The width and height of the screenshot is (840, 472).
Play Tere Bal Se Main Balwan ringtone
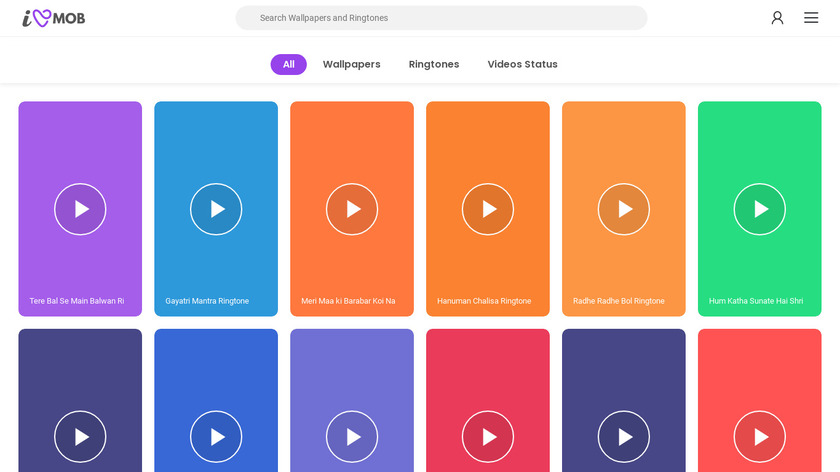pyautogui.click(x=80, y=209)
